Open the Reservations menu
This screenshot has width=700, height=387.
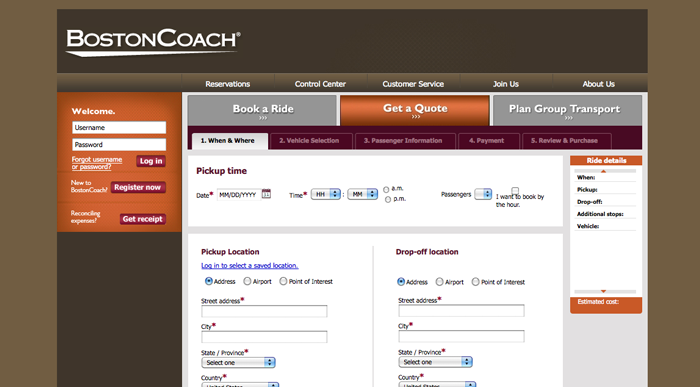point(228,84)
